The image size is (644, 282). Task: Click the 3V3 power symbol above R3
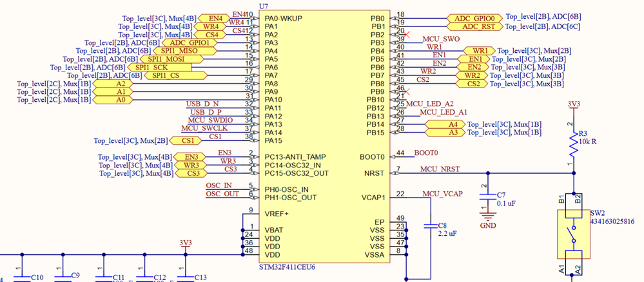tap(573, 106)
